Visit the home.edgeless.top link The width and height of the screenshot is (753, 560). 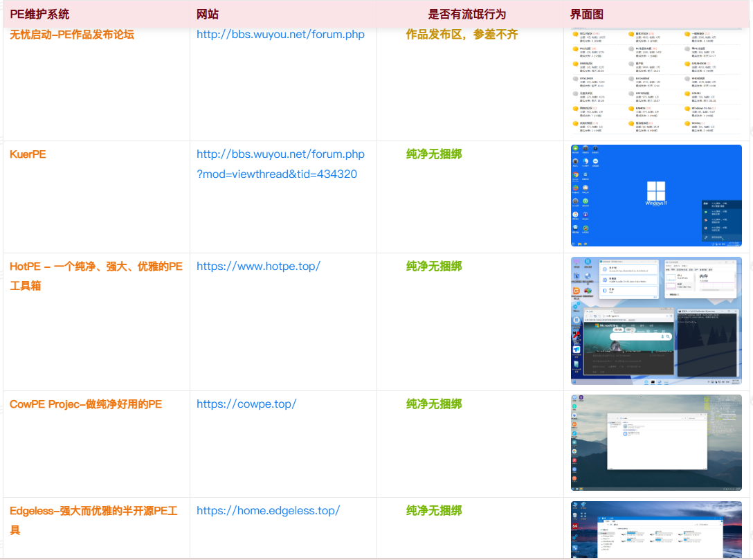pyautogui.click(x=268, y=511)
